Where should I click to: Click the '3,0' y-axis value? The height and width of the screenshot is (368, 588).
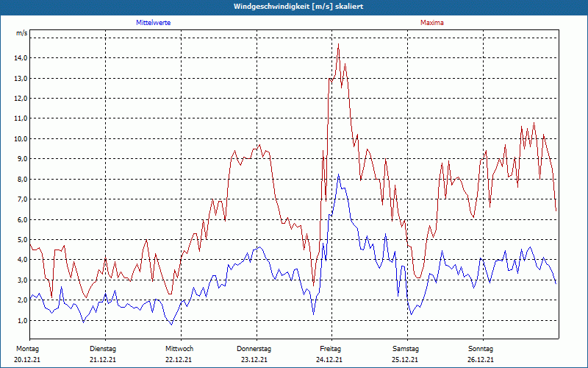point(22,280)
